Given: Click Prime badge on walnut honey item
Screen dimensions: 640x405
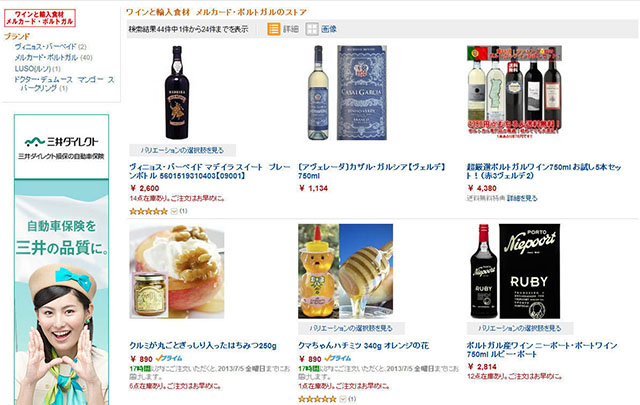Looking at the screenshot, I should [x=169, y=358].
